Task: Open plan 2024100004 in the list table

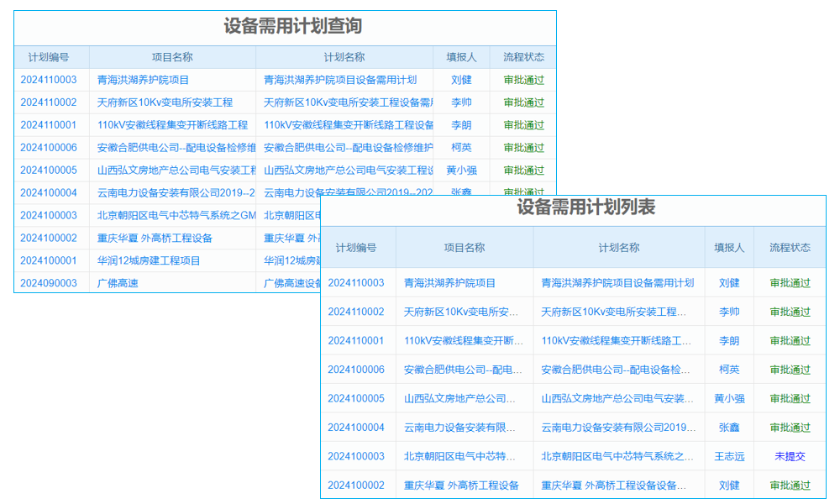Action: [x=358, y=428]
